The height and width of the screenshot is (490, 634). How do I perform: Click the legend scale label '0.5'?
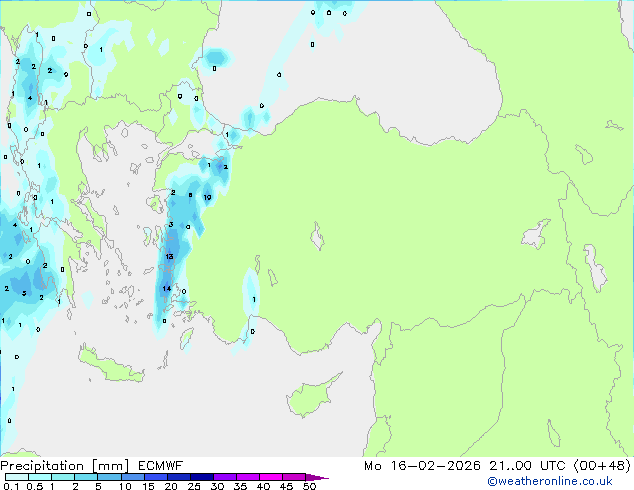pyautogui.click(x=34, y=486)
